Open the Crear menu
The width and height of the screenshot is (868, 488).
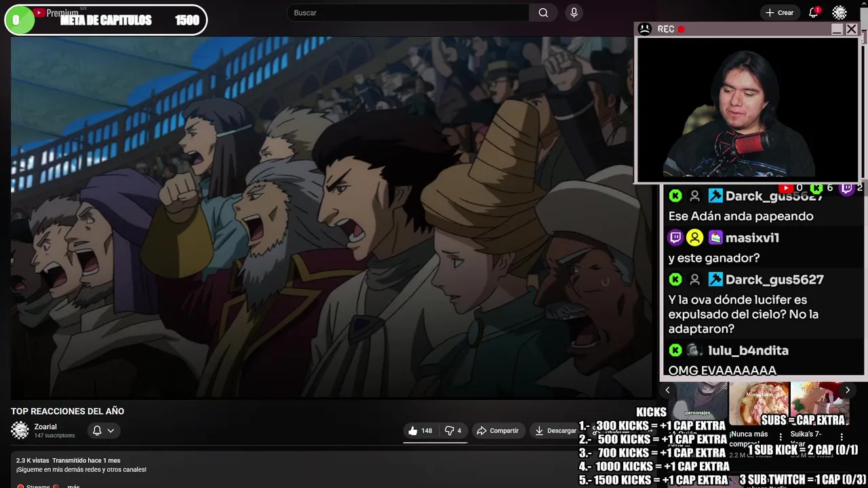[779, 13]
